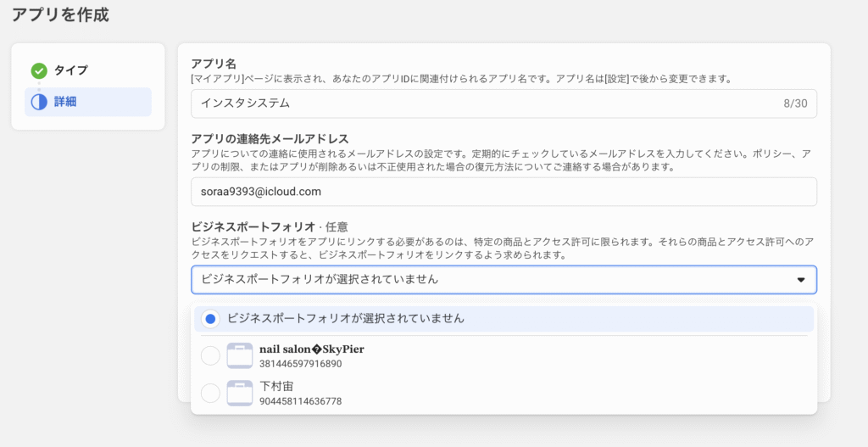Click the ビジネスポートフォリオ combo box field
Viewport: 868px width, 447px height.
(x=504, y=280)
